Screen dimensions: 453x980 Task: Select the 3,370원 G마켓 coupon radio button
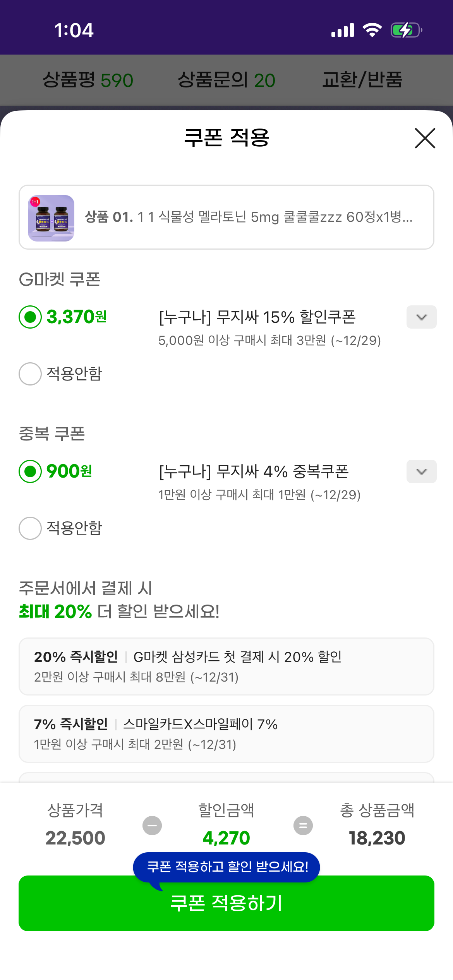click(30, 317)
